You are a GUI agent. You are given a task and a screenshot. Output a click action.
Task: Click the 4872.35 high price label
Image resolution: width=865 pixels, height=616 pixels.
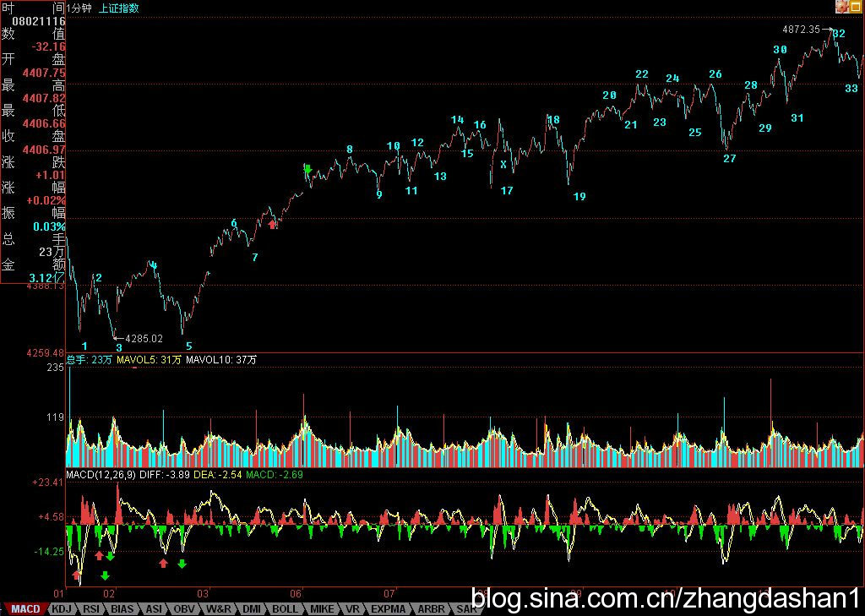(x=801, y=30)
